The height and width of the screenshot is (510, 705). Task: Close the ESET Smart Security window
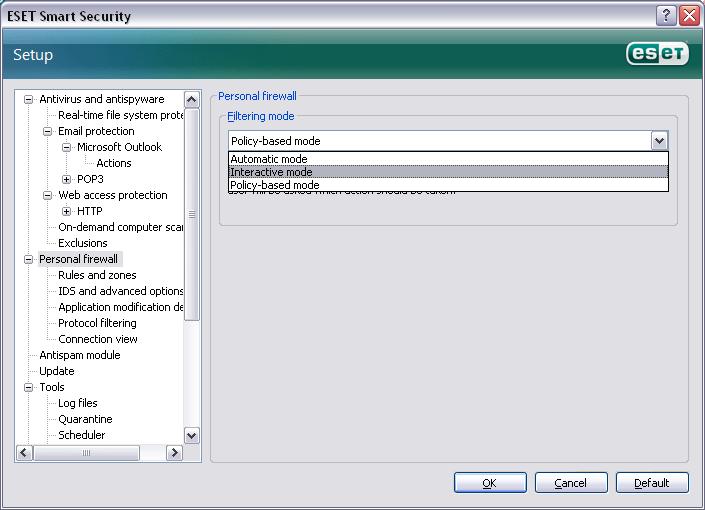coord(689,16)
